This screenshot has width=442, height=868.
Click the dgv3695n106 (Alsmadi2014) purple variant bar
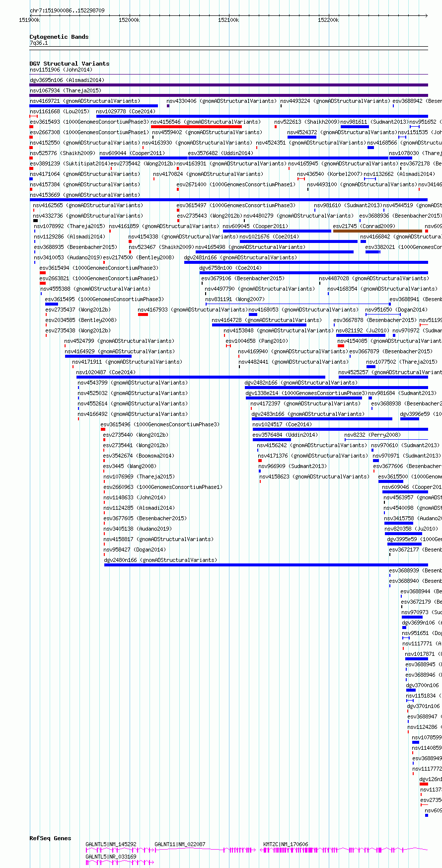point(228,85)
